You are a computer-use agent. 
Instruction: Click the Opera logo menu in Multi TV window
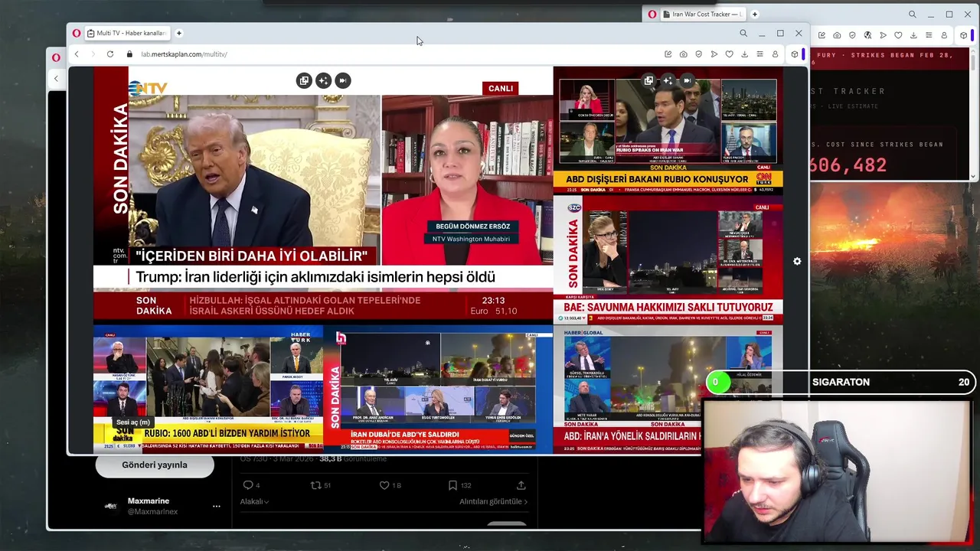click(x=77, y=33)
